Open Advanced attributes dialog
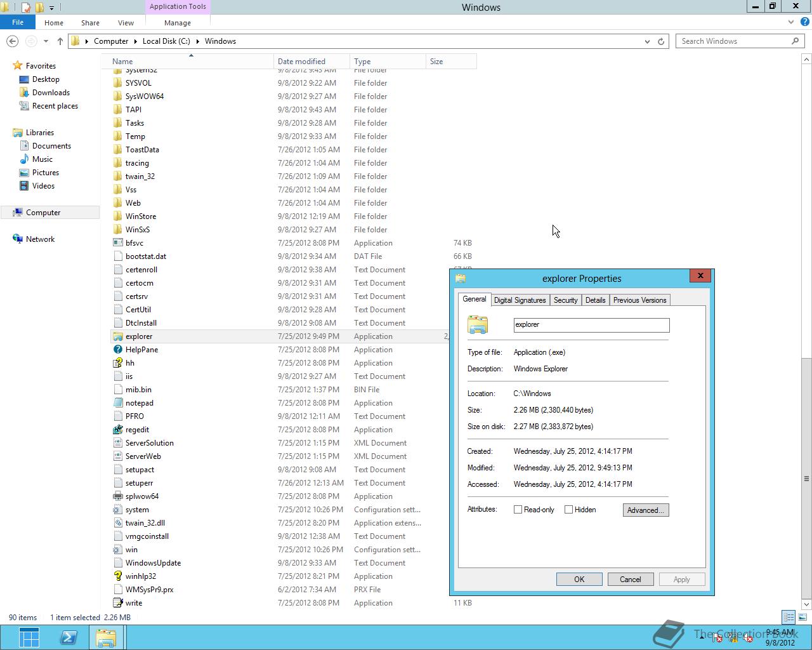The width and height of the screenshot is (812, 650). click(646, 510)
